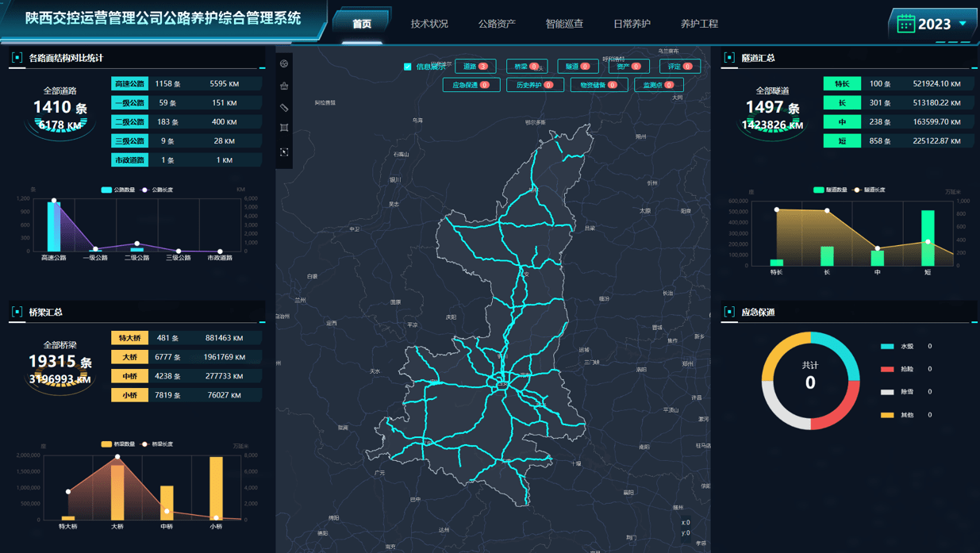The image size is (980, 553).
Task: Hide the 桥梁长度 series via legend
Action: click(156, 444)
